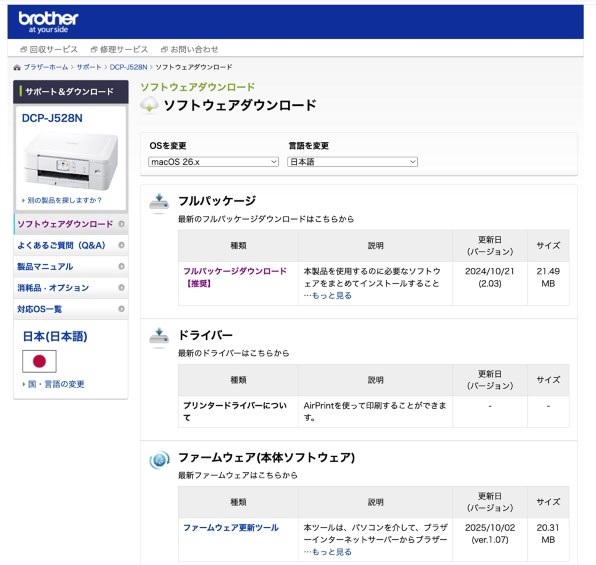Select 製品マニュアル in sidebar menu
596x565 pixels.
(x=71, y=267)
